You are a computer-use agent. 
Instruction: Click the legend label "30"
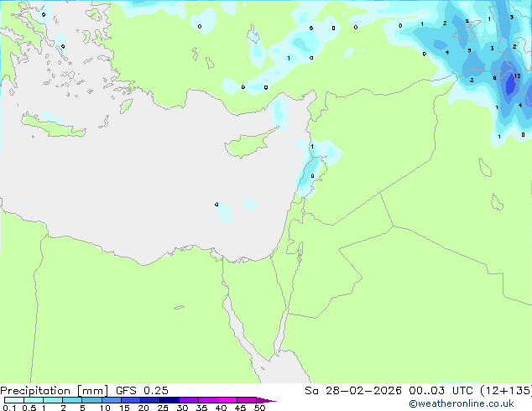click(x=182, y=408)
